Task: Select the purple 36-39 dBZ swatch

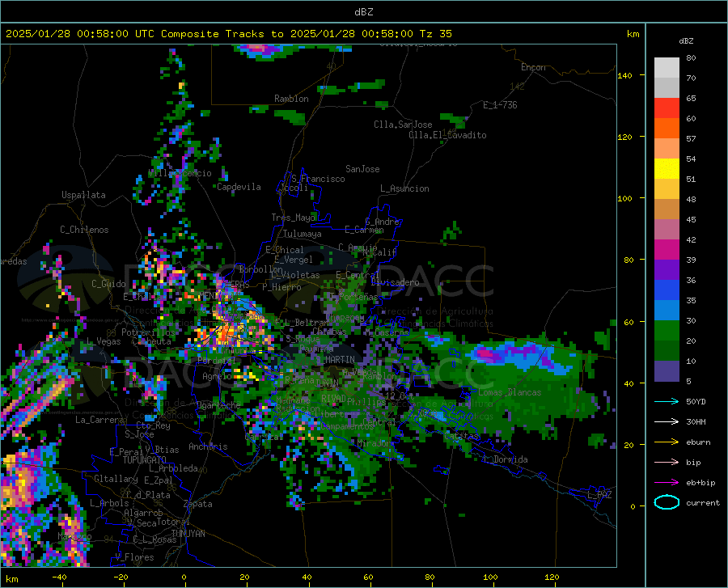Action: [667, 270]
